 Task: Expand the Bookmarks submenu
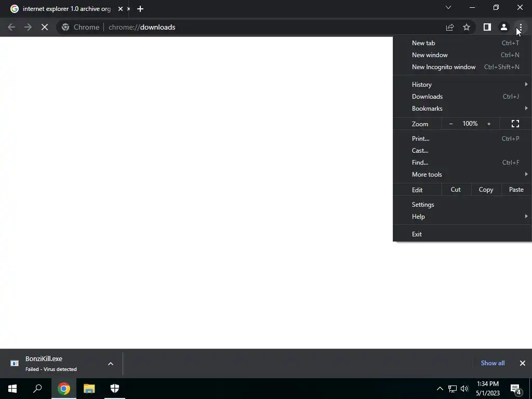pyautogui.click(x=462, y=109)
